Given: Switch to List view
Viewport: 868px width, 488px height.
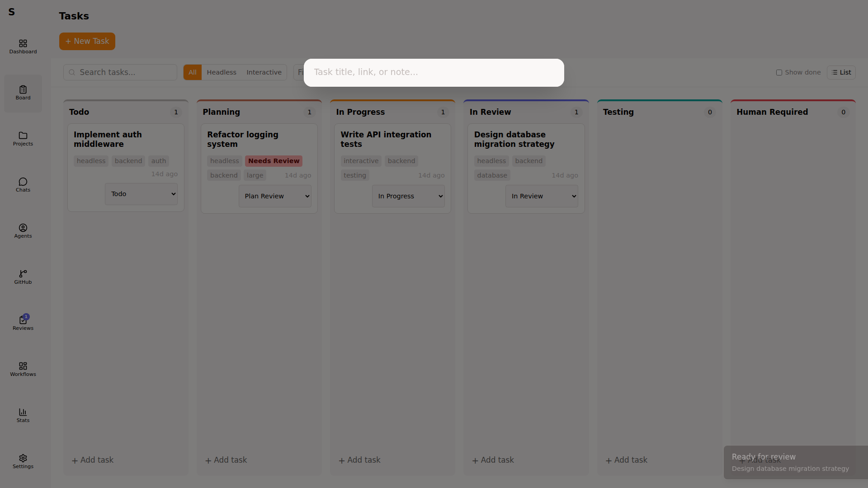Looking at the screenshot, I should click(x=841, y=72).
